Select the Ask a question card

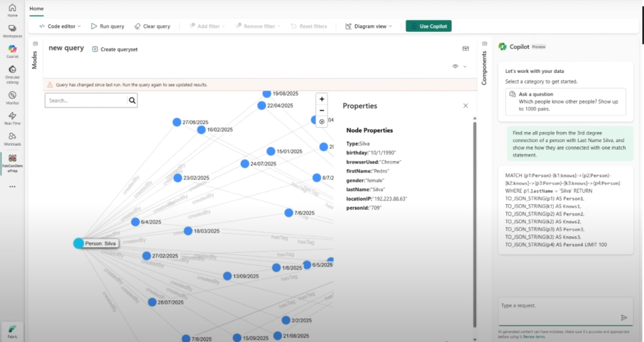tap(565, 101)
